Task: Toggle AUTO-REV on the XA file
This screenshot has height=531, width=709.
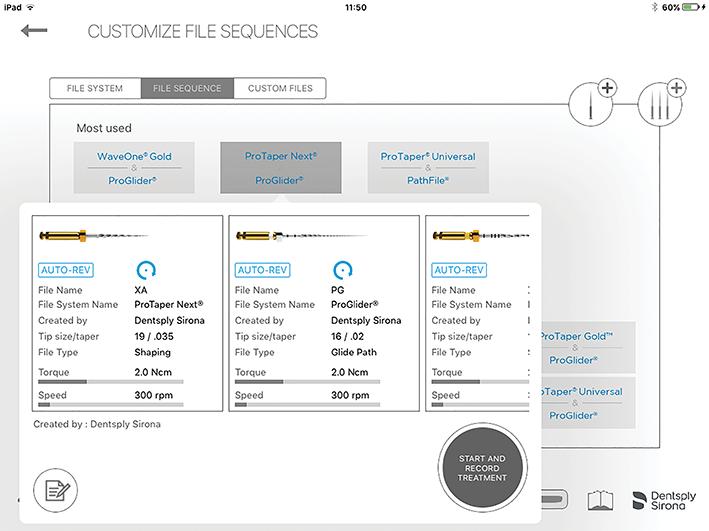Action: (66, 270)
